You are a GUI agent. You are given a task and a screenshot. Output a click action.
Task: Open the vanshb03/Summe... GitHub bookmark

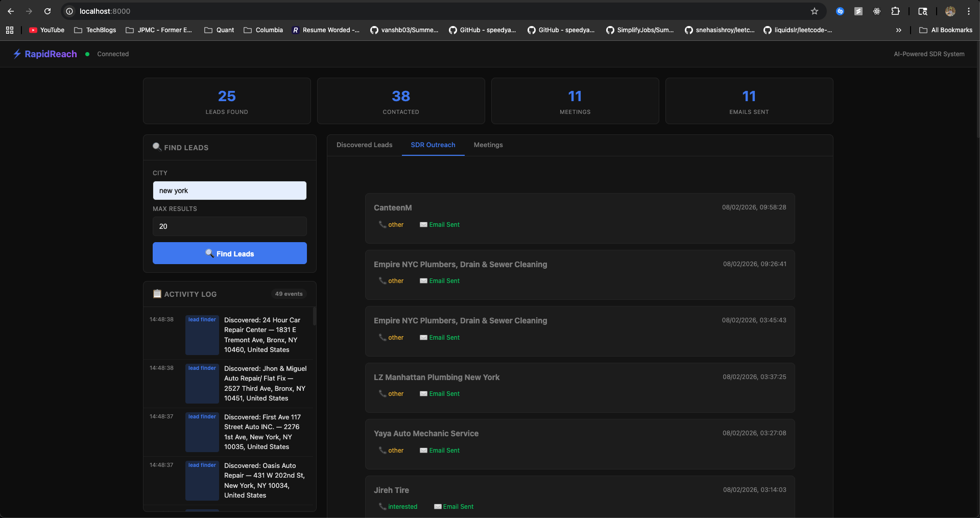(x=404, y=30)
